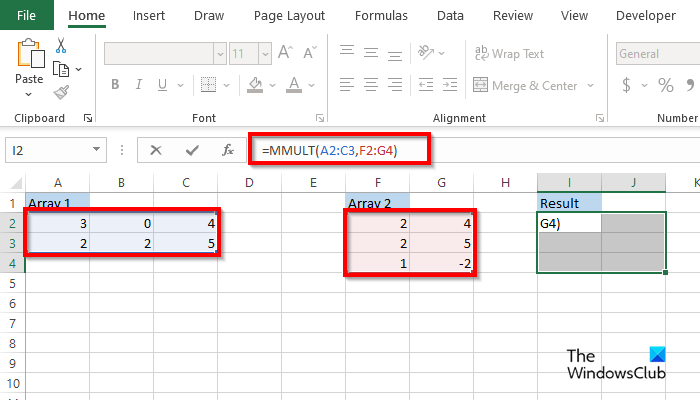Cancel the formula entry with X
Screen dimensions: 700x400
156,150
